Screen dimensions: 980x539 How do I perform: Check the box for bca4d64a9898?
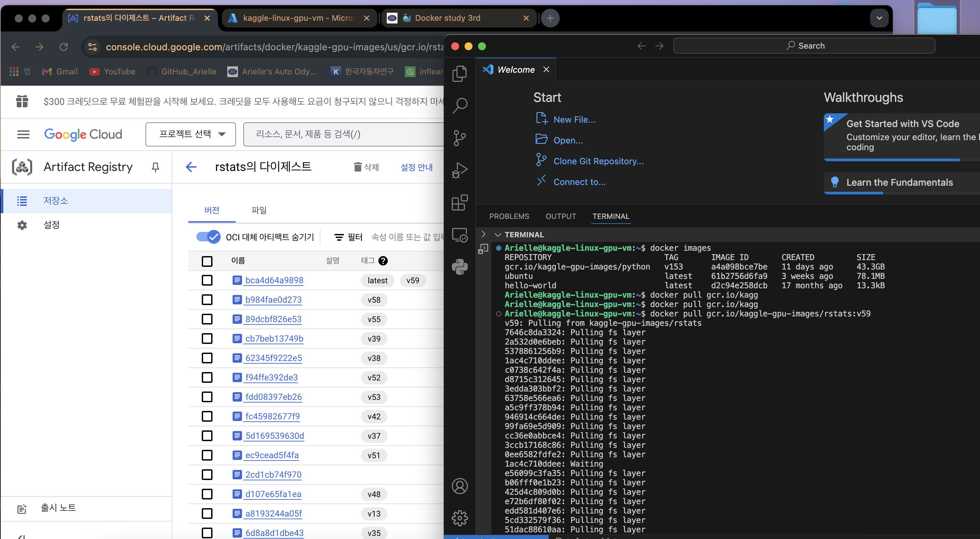[x=207, y=280]
